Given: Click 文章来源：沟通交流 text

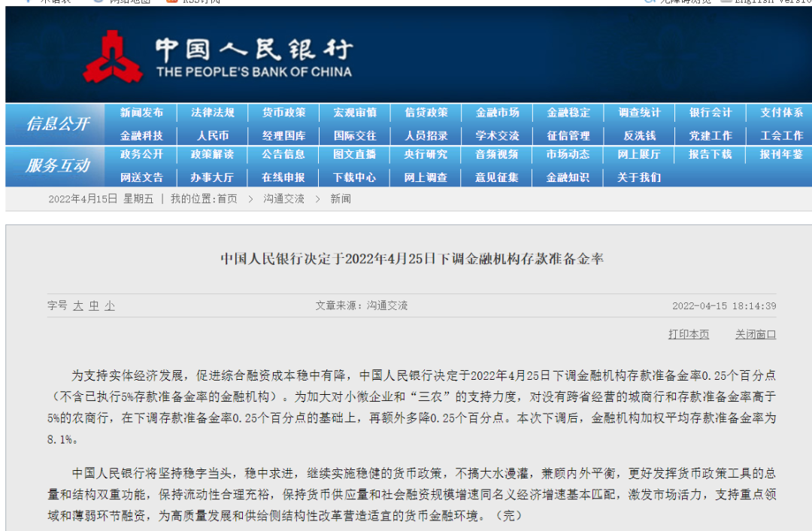Looking at the screenshot, I should (x=362, y=305).
